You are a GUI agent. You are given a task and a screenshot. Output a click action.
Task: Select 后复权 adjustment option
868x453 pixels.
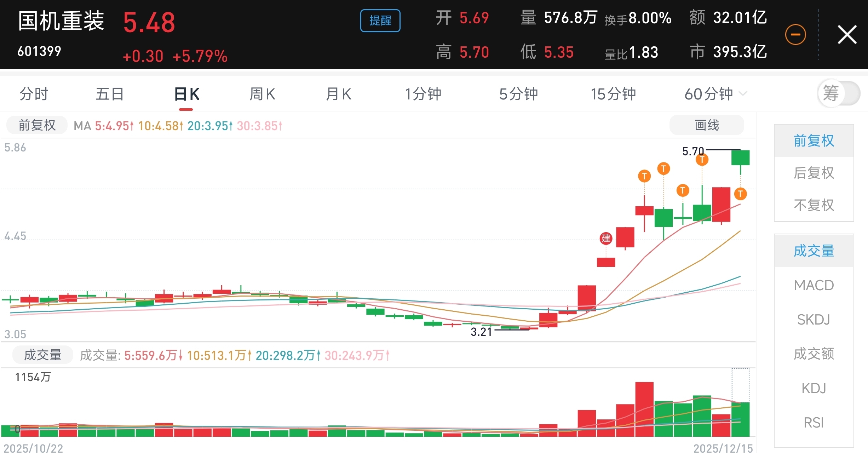point(814,173)
